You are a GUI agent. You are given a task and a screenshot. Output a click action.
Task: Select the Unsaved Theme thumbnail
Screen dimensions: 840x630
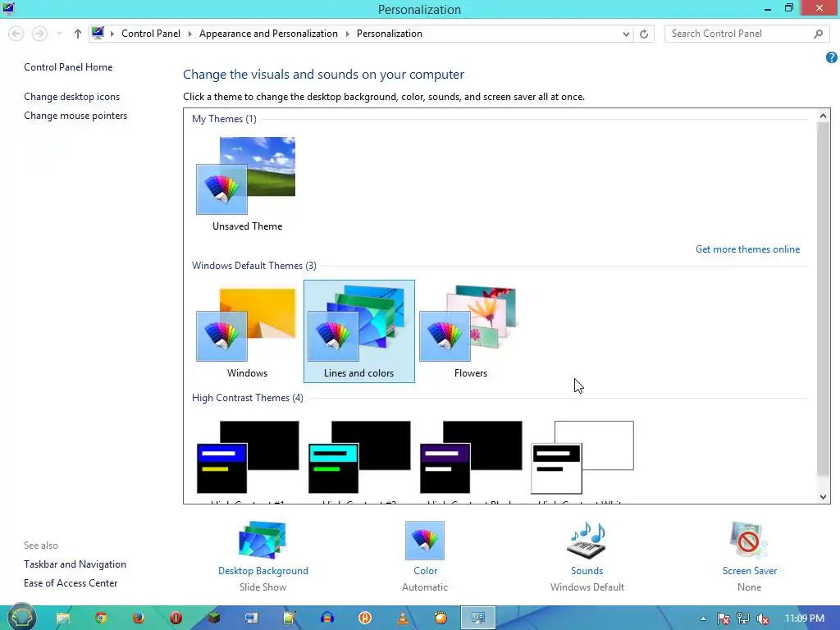(x=247, y=184)
